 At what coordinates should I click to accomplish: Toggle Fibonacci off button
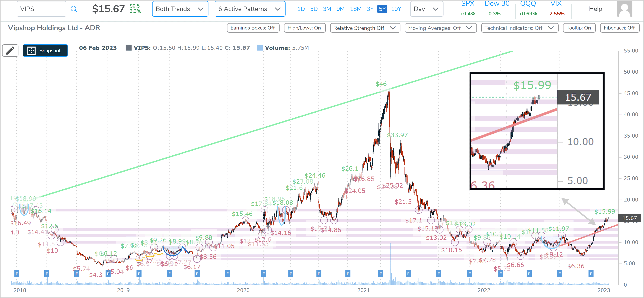(x=620, y=28)
